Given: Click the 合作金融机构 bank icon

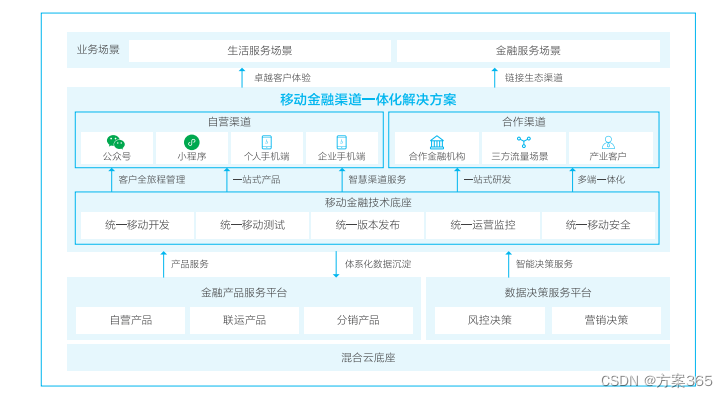Looking at the screenshot, I should (x=437, y=142).
